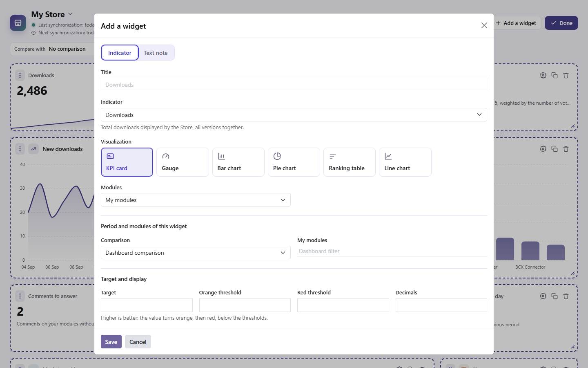Select the Pie chart visualization
Screen dimensions: 588x368
click(x=294, y=162)
